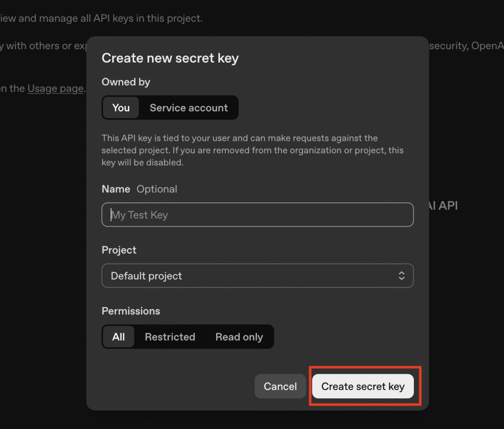Click the API key ownership description paragraph
This screenshot has width=504, height=429.
point(252,150)
